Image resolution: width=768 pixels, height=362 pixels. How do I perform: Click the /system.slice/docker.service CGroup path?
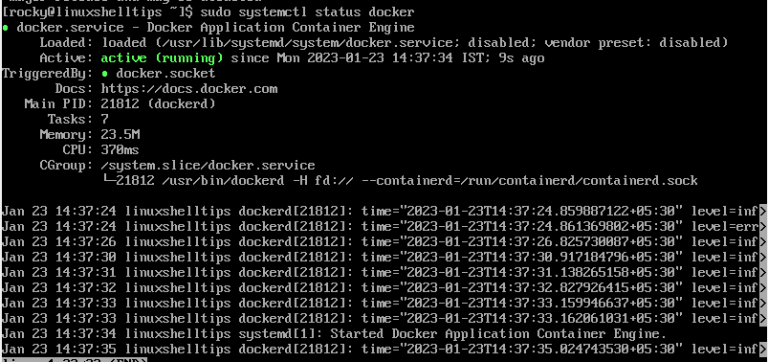[208, 166]
